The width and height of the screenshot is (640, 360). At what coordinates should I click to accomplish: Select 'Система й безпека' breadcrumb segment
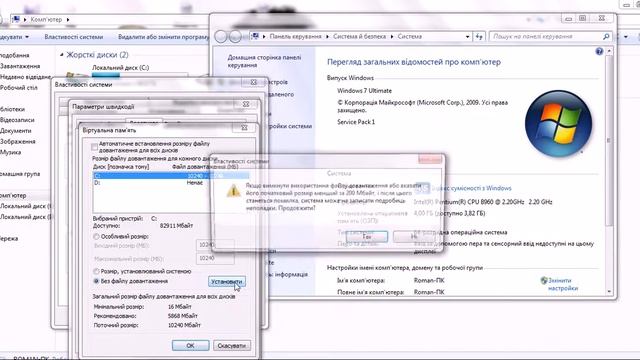point(359,37)
